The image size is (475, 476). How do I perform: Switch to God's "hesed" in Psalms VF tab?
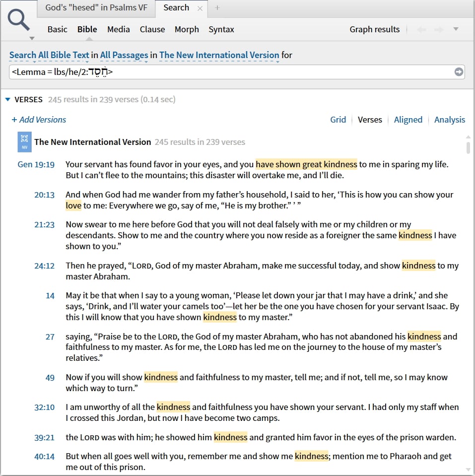click(x=96, y=7)
